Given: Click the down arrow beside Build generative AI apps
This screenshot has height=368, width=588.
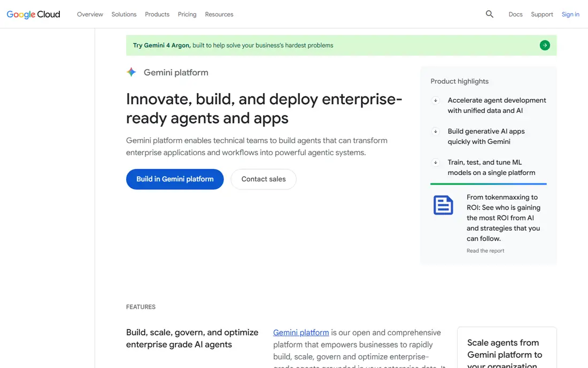Looking at the screenshot, I should pyautogui.click(x=435, y=131).
